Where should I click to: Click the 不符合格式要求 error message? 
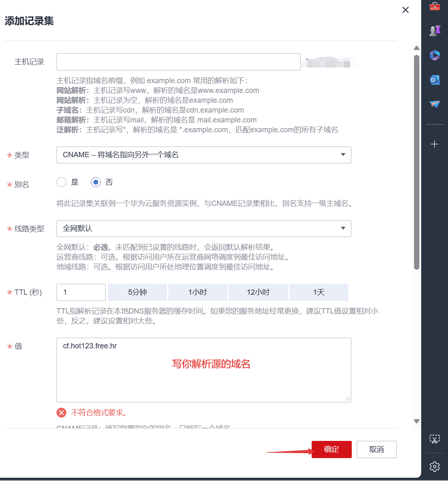[99, 413]
